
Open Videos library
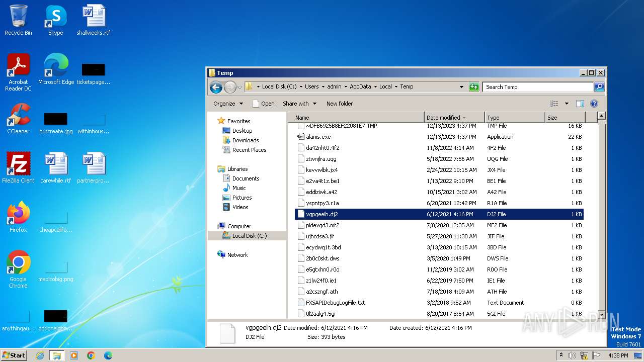point(240,207)
